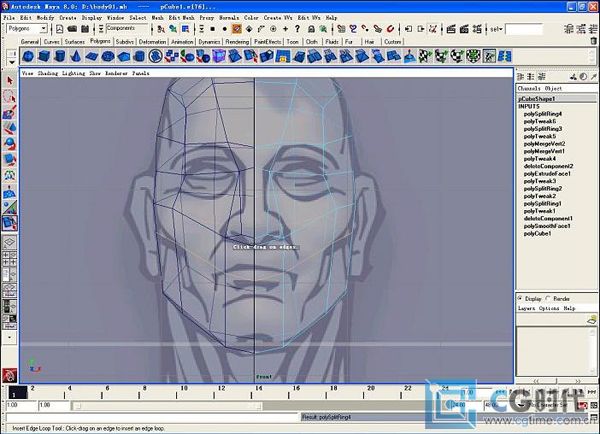Image resolution: width=600 pixels, height=434 pixels.
Task: Open the Polygons menu set dropdown
Action: [27, 29]
